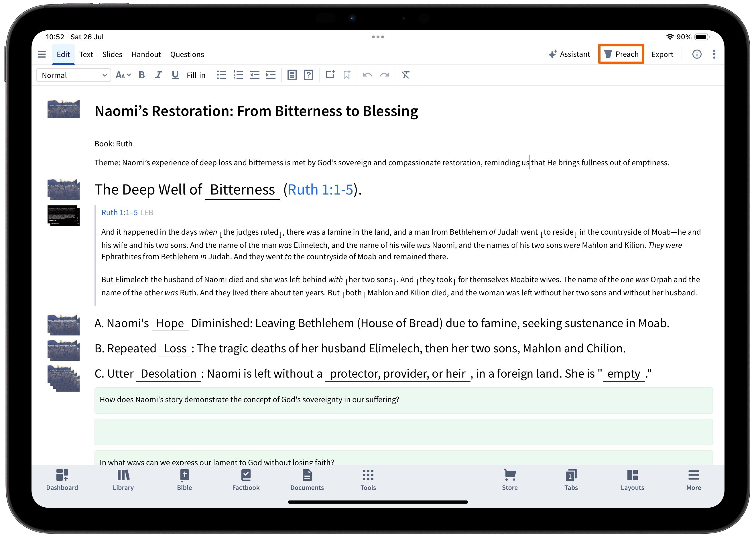Expand the font size dropdown
This screenshot has height=538, width=756.
click(123, 75)
